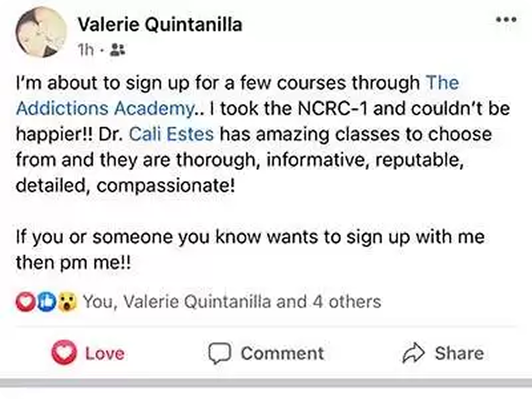
Task: Click Valerie Quintanilla's profile picture
Action: pyautogui.click(x=41, y=33)
